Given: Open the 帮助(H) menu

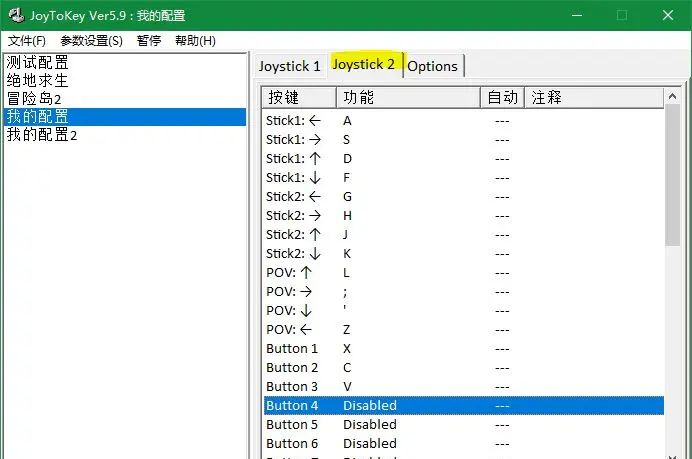Looking at the screenshot, I should [x=195, y=41].
